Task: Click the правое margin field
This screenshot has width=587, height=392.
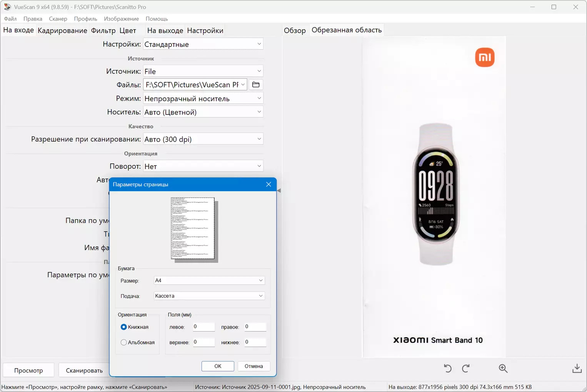Action: point(255,327)
